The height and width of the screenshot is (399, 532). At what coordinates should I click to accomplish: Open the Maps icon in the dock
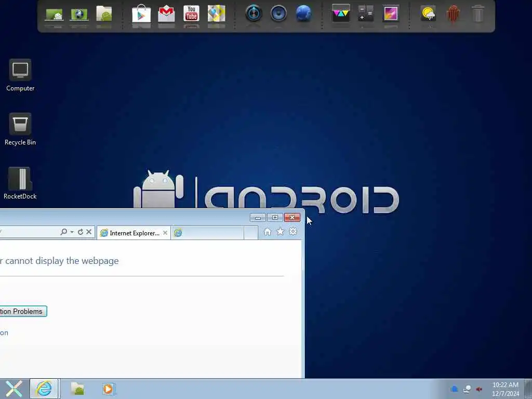point(217,14)
